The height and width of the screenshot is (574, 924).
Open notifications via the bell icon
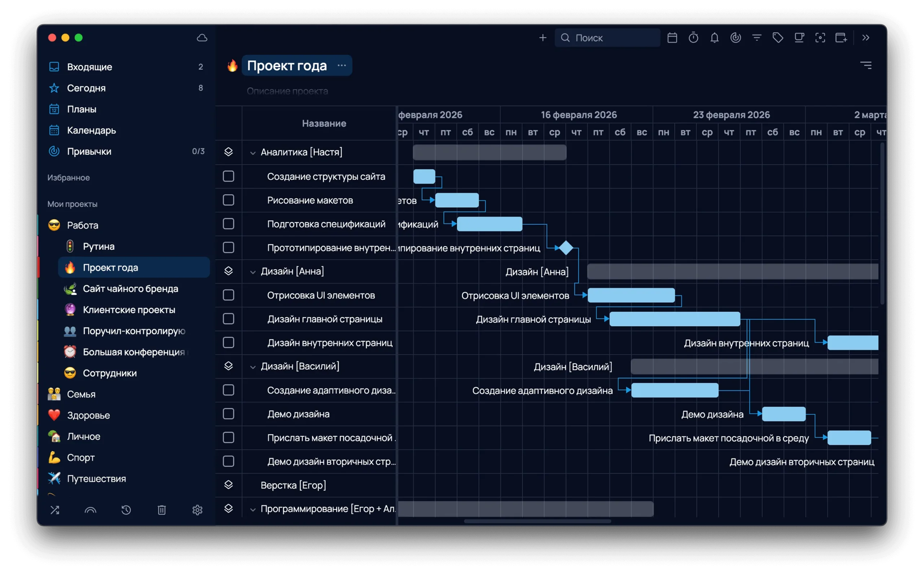(714, 37)
